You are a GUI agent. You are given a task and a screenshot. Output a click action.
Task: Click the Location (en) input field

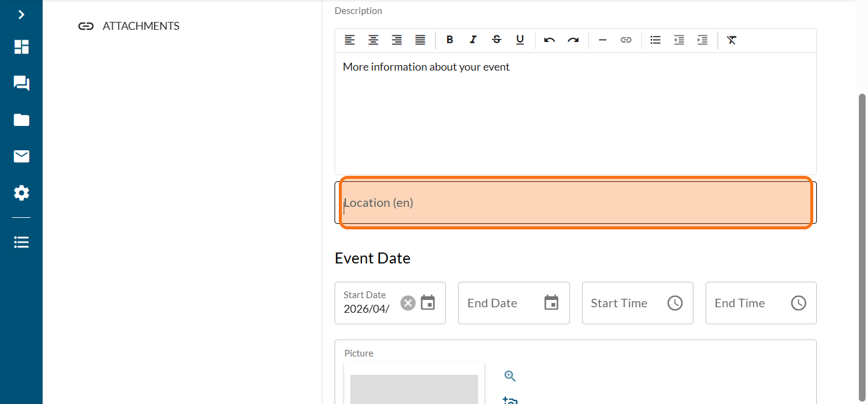[x=575, y=203]
